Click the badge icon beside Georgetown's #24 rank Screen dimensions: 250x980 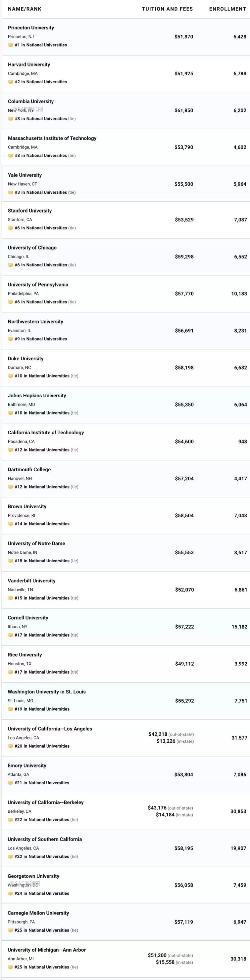(11, 894)
